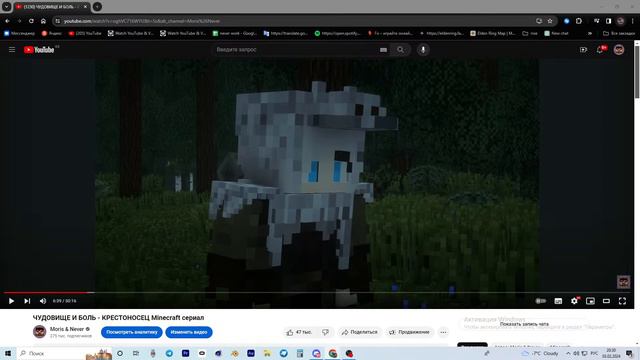Open the Moris & Never channel avatar
This screenshot has height=360, width=640.
coord(39,331)
